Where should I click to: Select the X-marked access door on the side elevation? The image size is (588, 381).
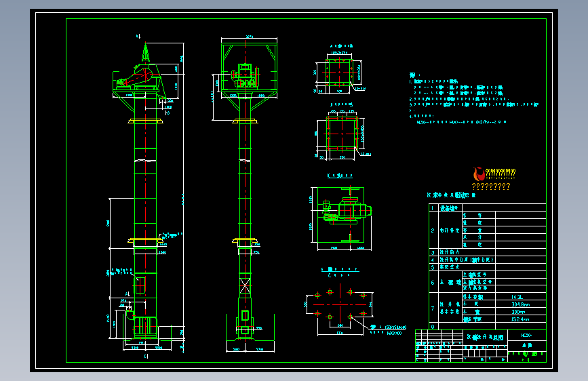click(x=245, y=286)
